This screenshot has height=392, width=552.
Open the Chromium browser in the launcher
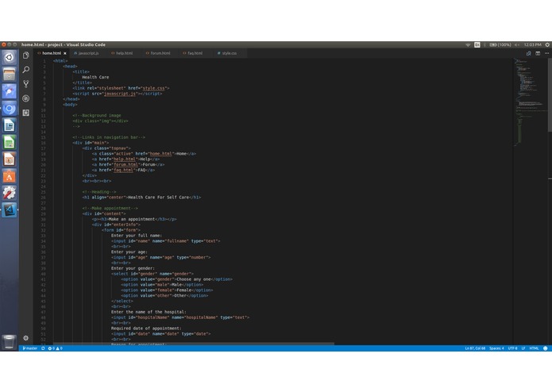point(10,109)
